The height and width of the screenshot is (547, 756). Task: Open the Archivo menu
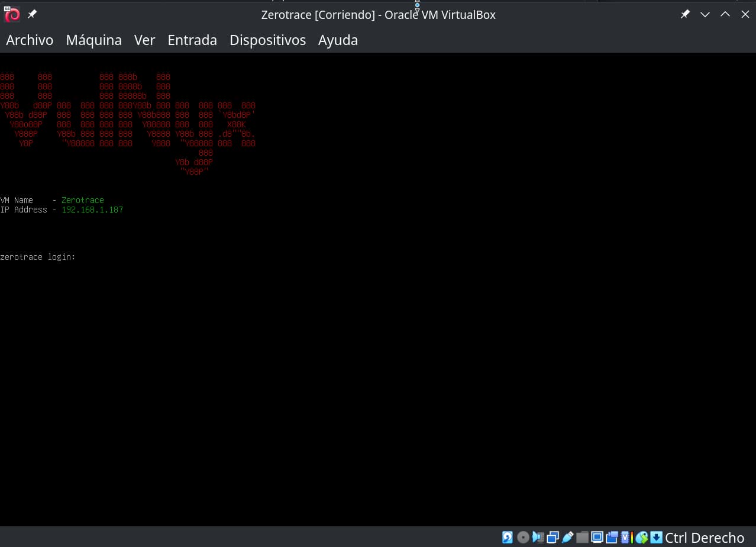click(x=30, y=40)
